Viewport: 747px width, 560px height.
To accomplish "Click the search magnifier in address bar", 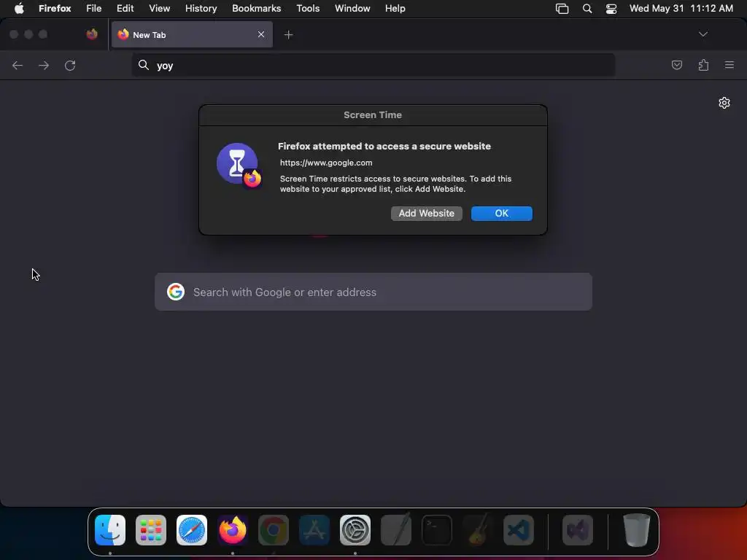I will [144, 65].
